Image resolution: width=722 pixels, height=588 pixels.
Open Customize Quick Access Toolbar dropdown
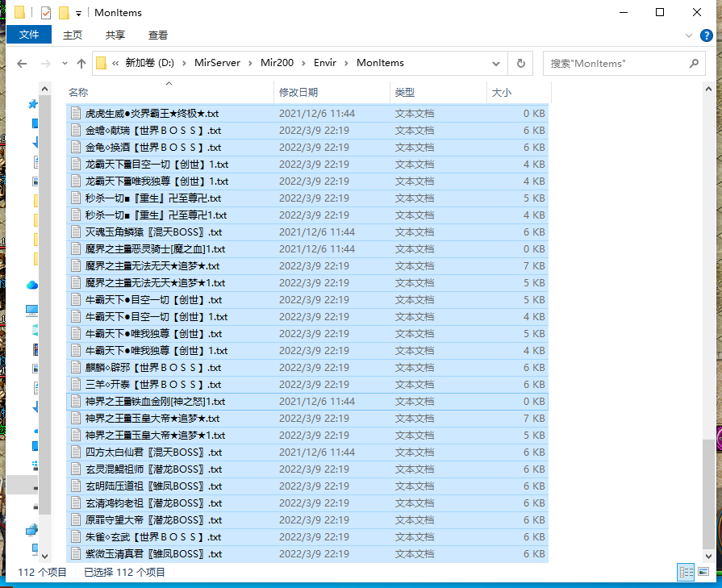(x=79, y=14)
